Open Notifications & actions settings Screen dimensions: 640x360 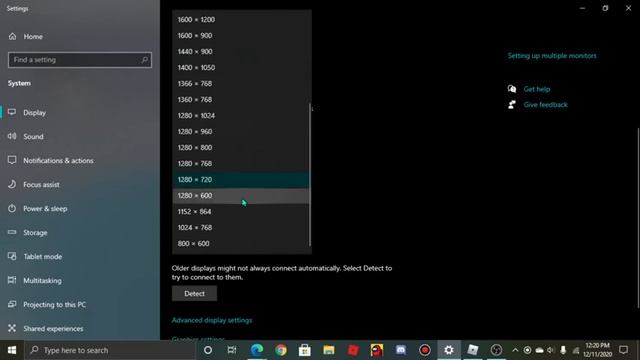pos(58,160)
